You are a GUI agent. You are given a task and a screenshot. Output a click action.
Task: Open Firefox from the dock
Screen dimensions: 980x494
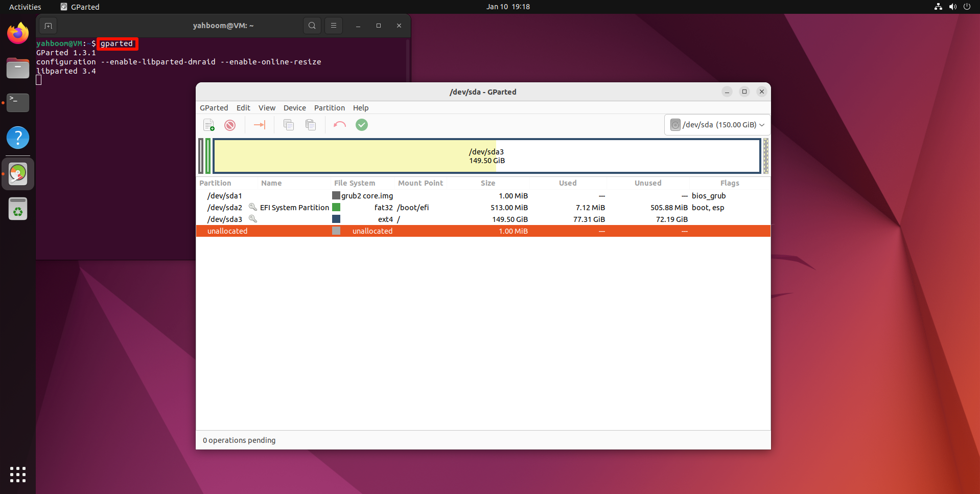18,33
